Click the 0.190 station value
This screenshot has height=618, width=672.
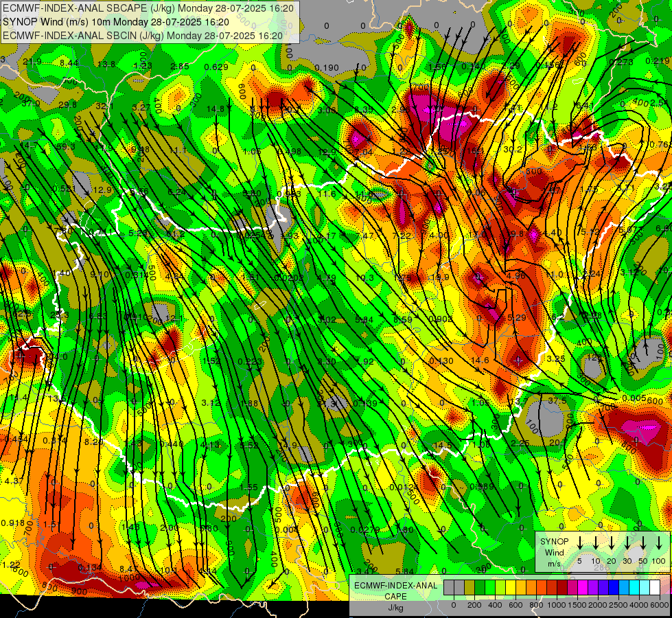[327, 68]
